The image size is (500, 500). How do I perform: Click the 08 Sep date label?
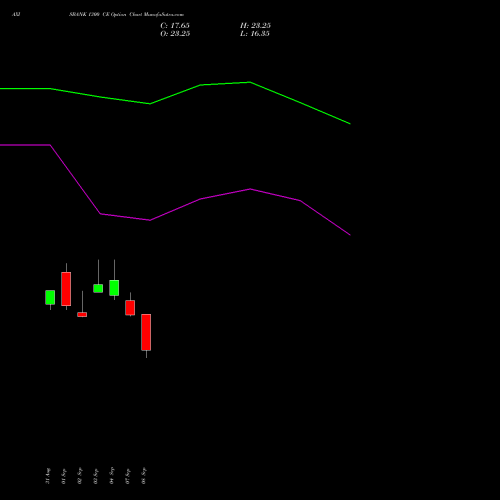point(144,476)
